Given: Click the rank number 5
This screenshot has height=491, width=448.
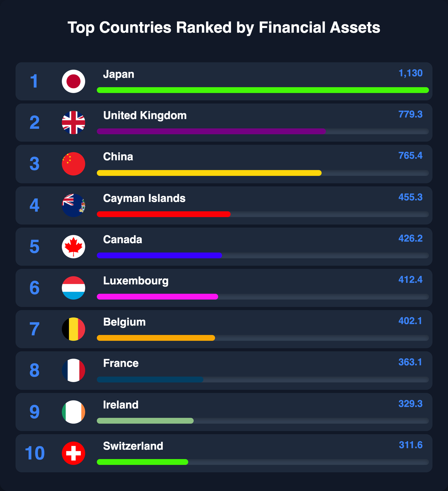Looking at the screenshot, I should coord(34,246).
